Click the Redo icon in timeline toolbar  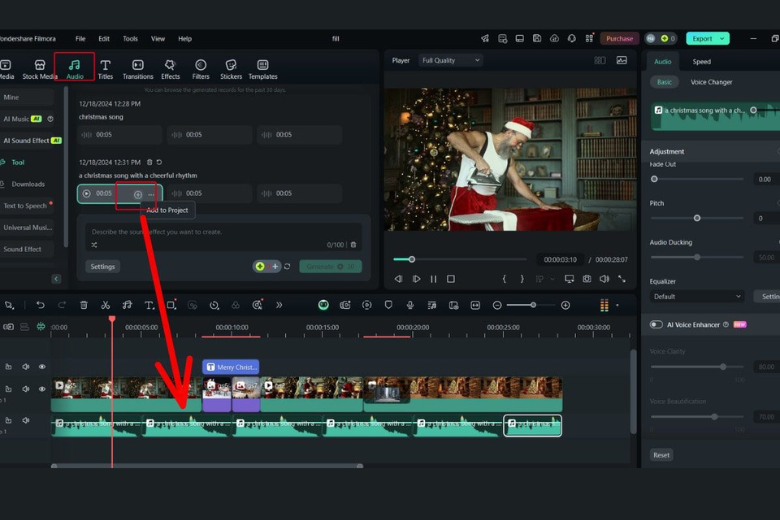(x=62, y=305)
